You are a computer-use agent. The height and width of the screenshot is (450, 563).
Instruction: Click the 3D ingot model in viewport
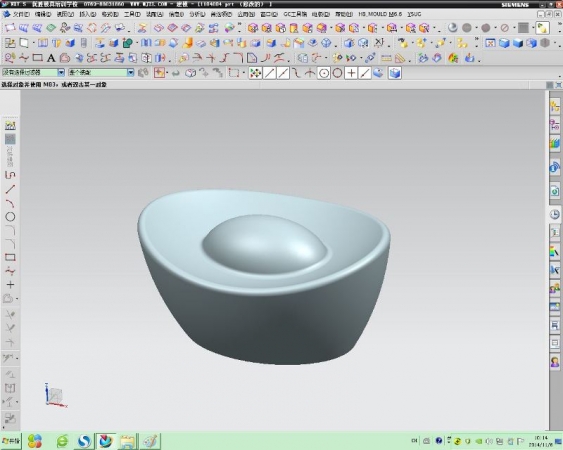[264, 277]
